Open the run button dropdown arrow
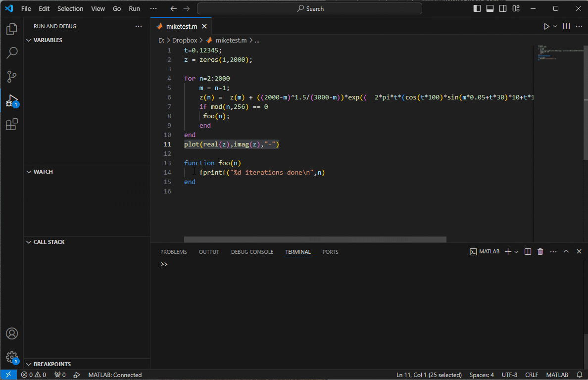The height and width of the screenshot is (380, 588). tap(555, 26)
